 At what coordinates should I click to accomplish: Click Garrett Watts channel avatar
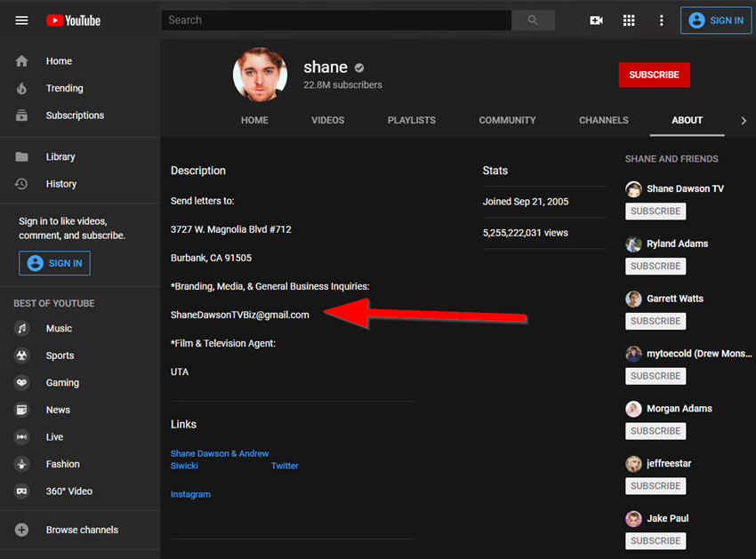coord(633,299)
